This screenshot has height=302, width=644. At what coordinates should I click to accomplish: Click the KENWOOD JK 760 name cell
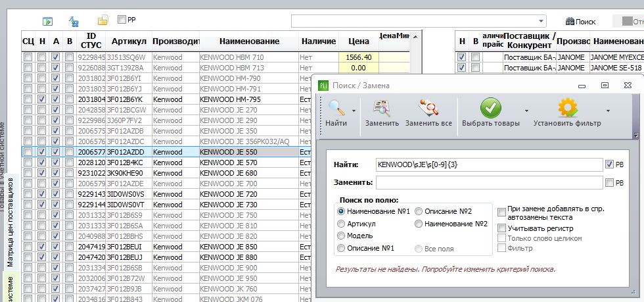[x=249, y=289]
